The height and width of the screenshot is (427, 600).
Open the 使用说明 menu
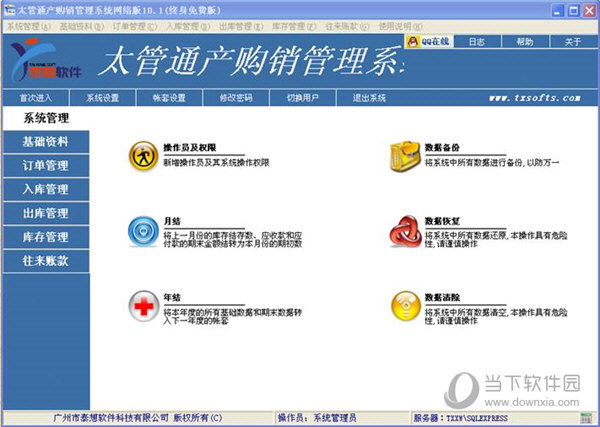tap(400, 26)
